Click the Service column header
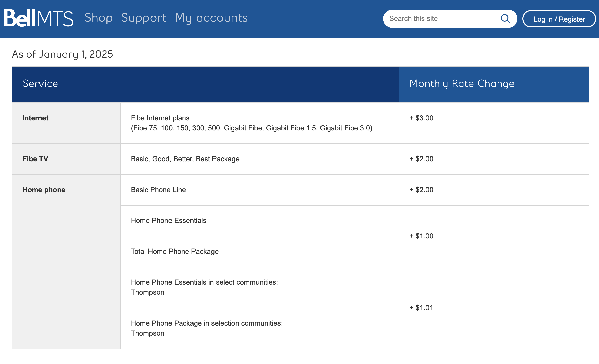 click(206, 84)
